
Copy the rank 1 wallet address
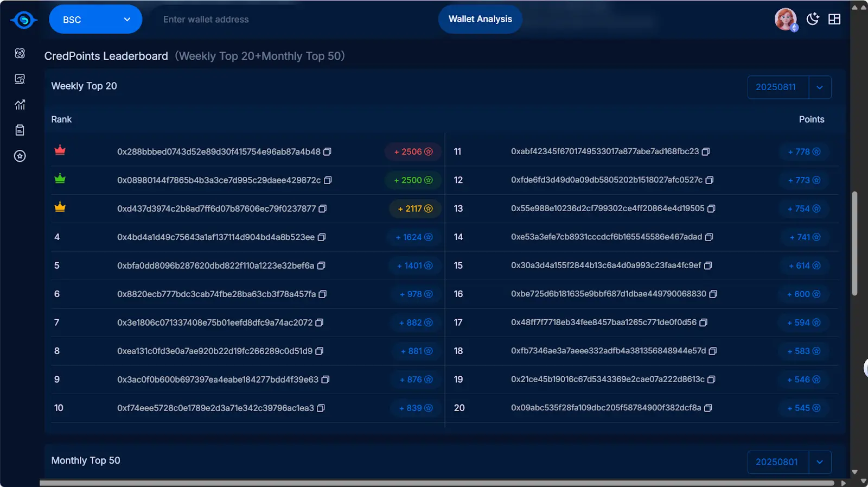tap(327, 152)
